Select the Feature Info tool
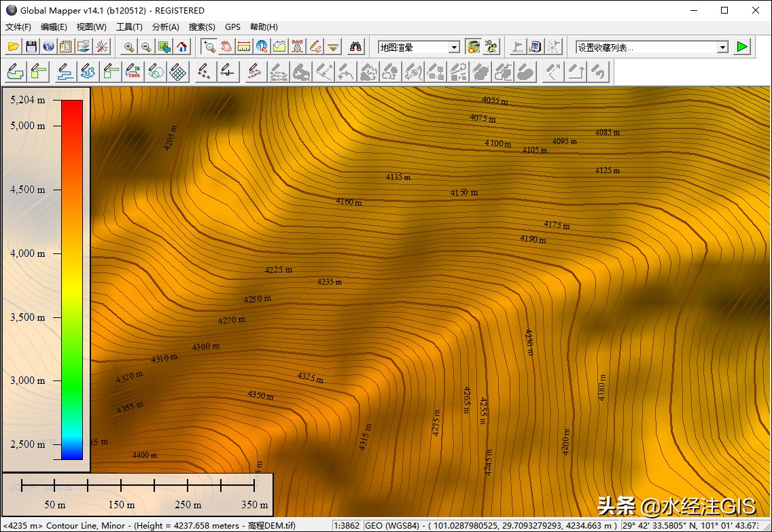The height and width of the screenshot is (532, 772). coord(262,48)
